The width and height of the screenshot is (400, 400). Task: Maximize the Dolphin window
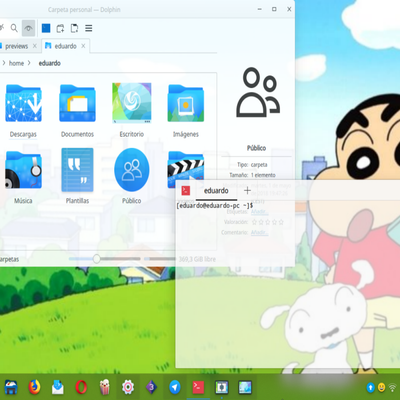tap(274, 9)
